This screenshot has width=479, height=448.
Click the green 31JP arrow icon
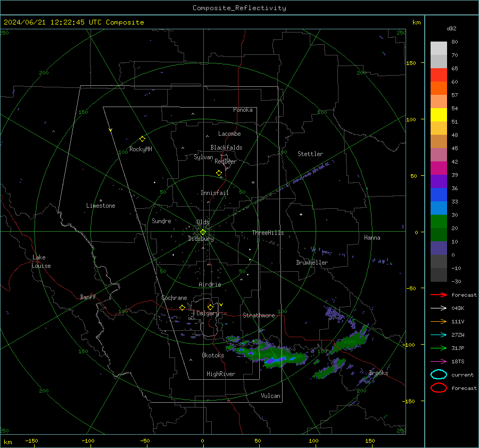439,348
